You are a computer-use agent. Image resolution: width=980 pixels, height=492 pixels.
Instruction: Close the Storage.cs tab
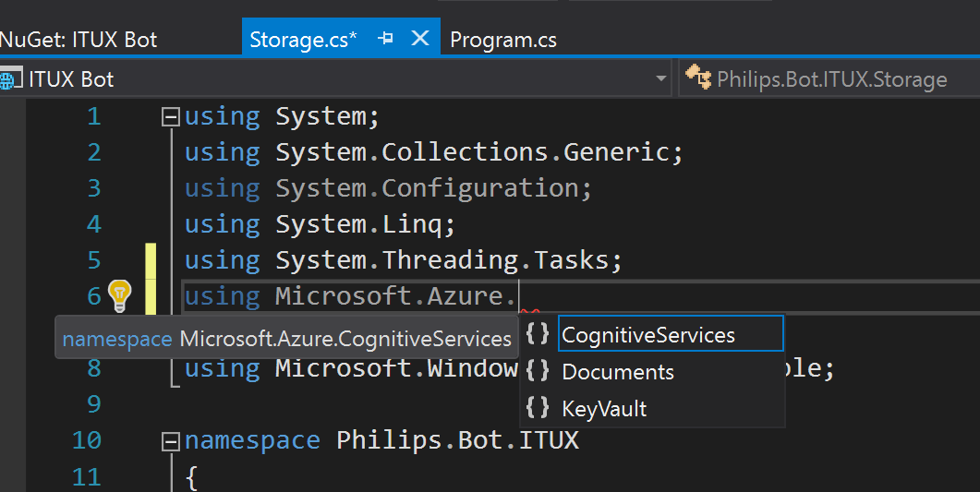pyautogui.click(x=420, y=39)
